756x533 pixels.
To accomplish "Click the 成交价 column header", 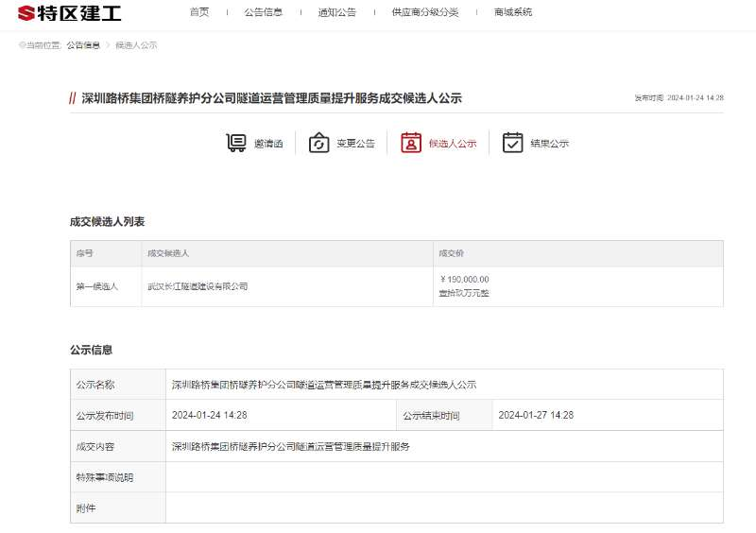I will tap(452, 253).
